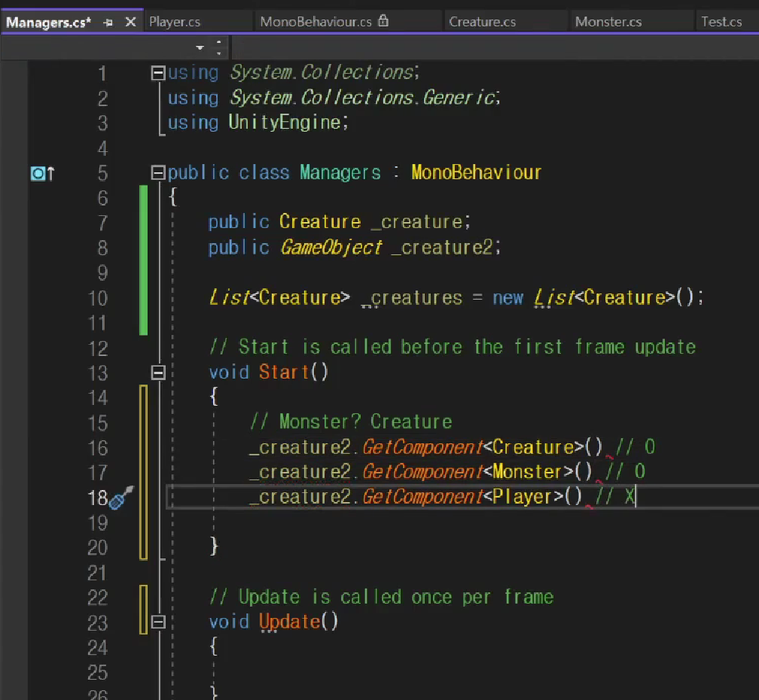Screen dimensions: 759x700
Task: Place cursor on empty line 19
Action: point(376,522)
